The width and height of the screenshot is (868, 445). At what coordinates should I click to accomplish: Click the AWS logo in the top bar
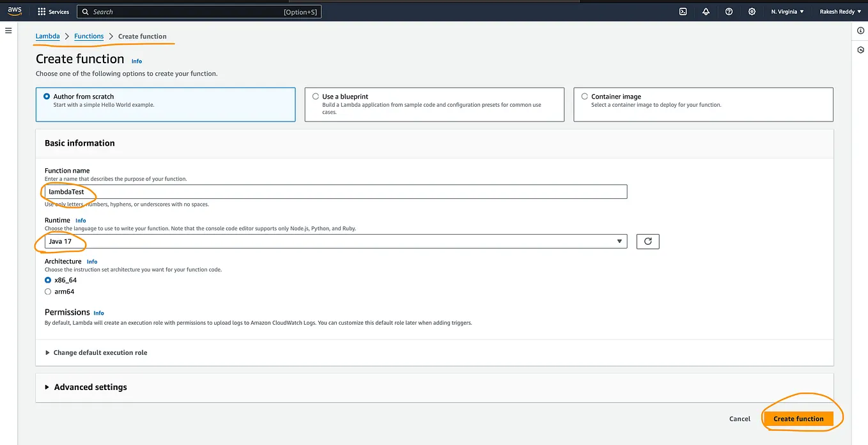[14, 10]
